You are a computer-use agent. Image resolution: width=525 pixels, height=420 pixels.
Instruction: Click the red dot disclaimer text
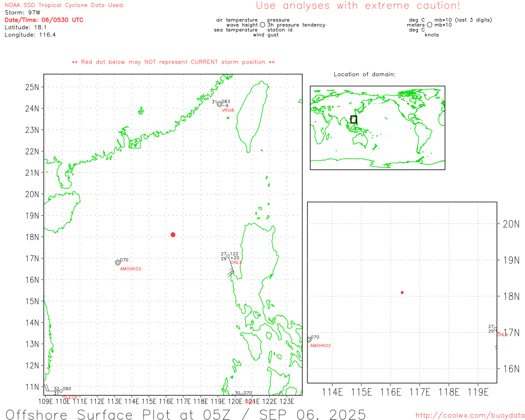point(173,62)
